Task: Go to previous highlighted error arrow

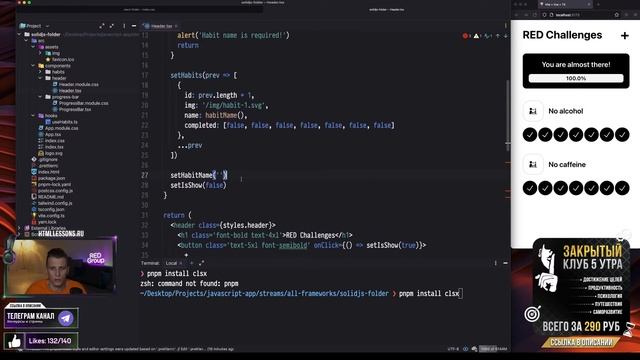Action: point(498,36)
